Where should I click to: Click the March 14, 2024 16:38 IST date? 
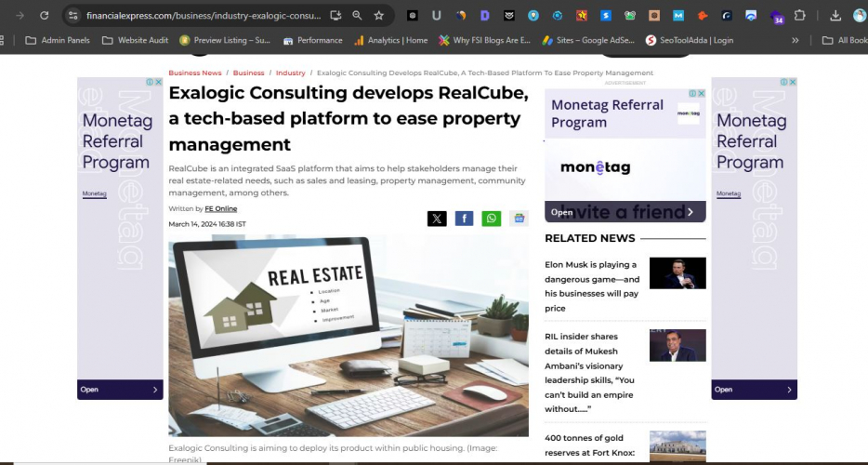tap(207, 224)
